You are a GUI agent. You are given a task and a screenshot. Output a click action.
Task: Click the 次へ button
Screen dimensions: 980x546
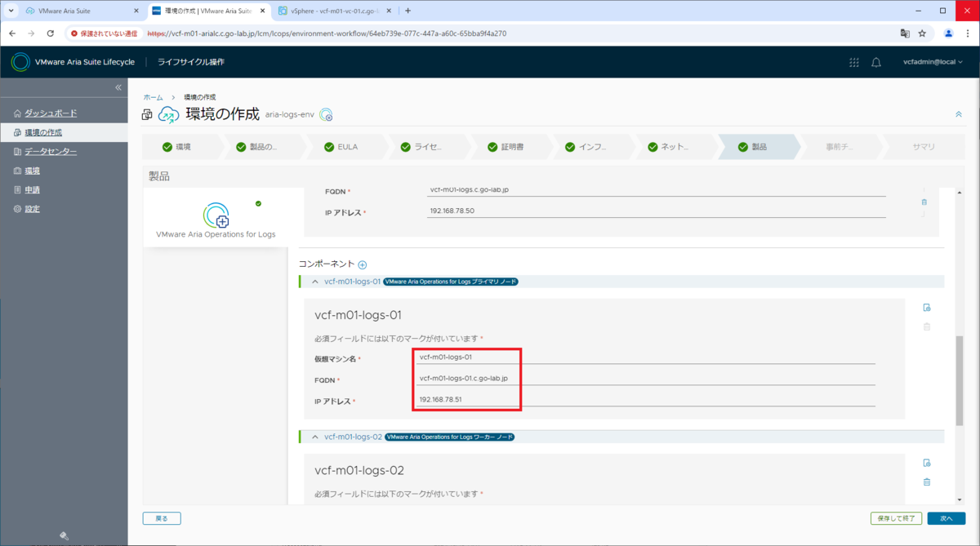(x=947, y=518)
